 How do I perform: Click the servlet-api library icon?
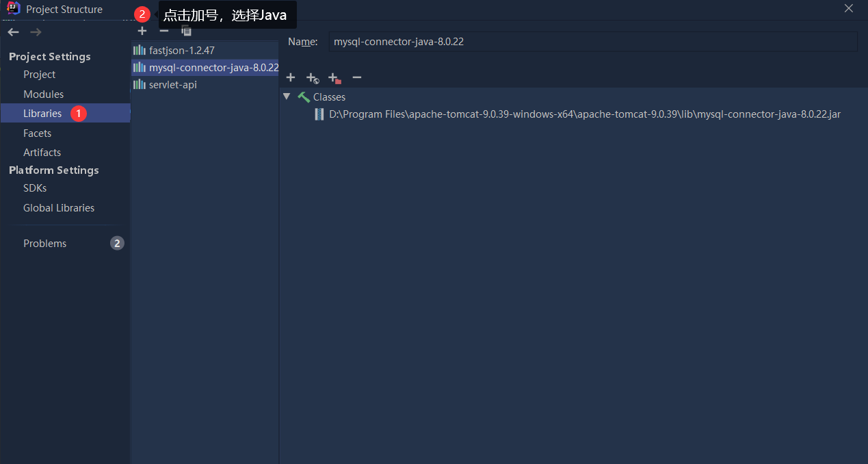(140, 85)
